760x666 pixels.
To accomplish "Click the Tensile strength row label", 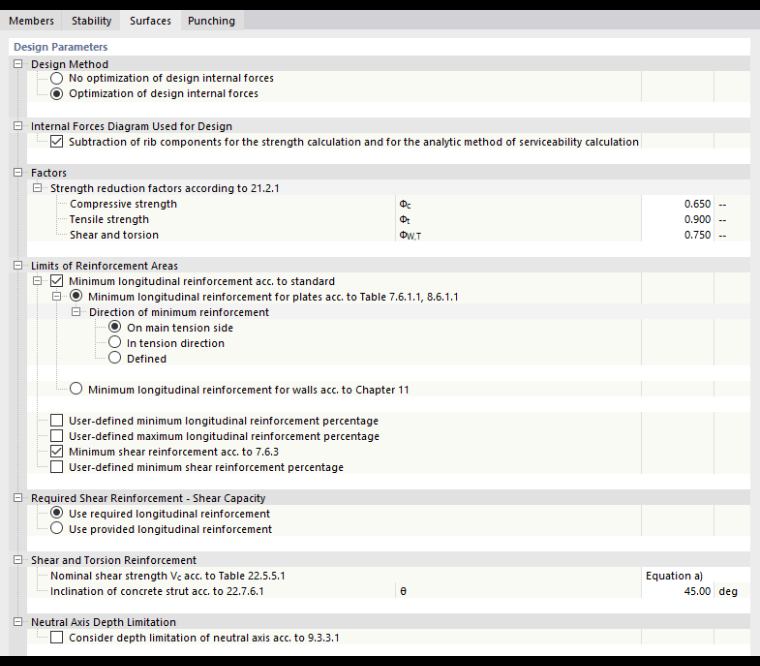I will point(109,220).
